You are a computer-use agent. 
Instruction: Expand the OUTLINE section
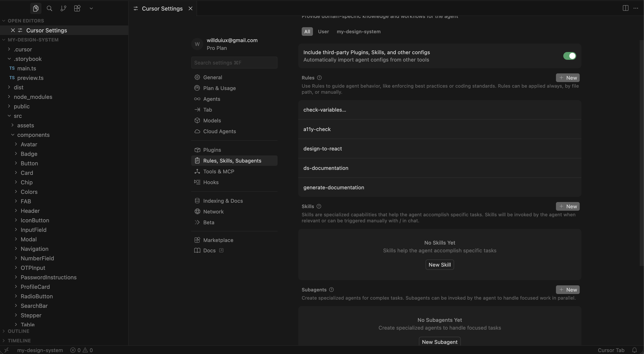tap(19, 331)
